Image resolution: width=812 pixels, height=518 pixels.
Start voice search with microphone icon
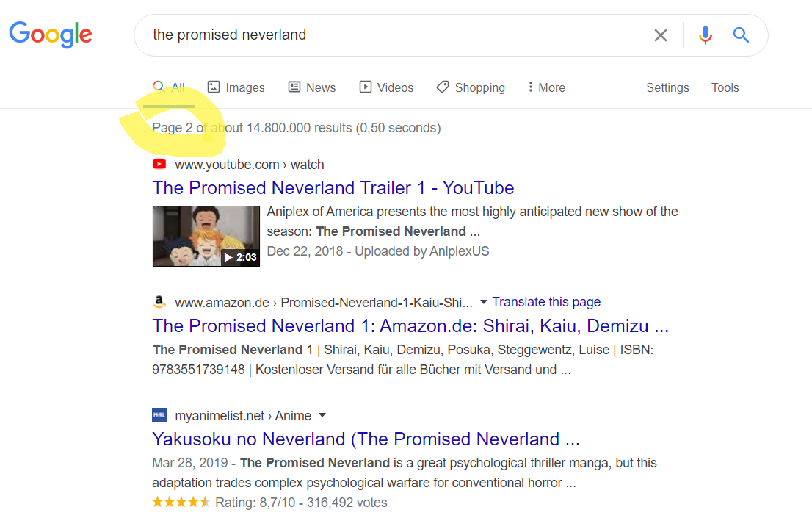coord(705,35)
